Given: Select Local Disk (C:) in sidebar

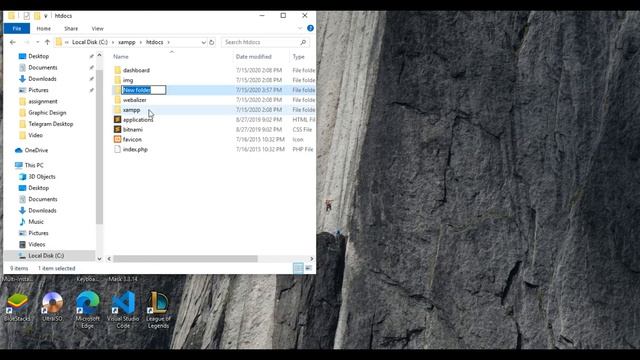Looking at the screenshot, I should (46, 256).
